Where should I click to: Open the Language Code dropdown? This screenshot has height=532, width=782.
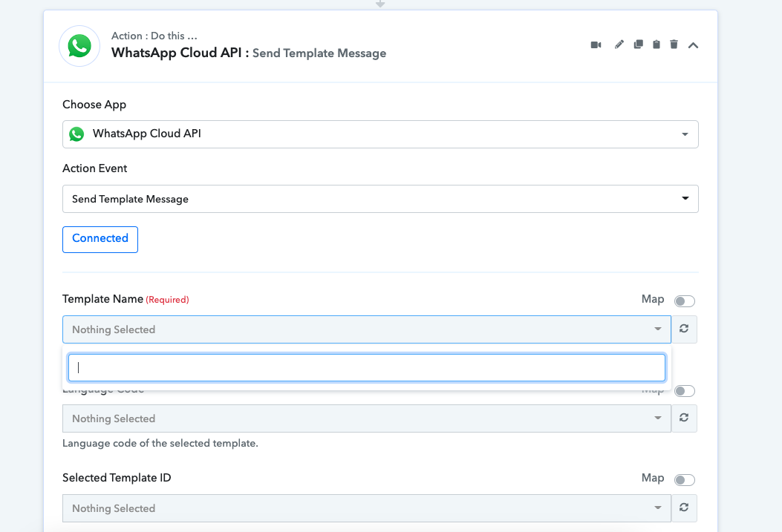pyautogui.click(x=367, y=418)
